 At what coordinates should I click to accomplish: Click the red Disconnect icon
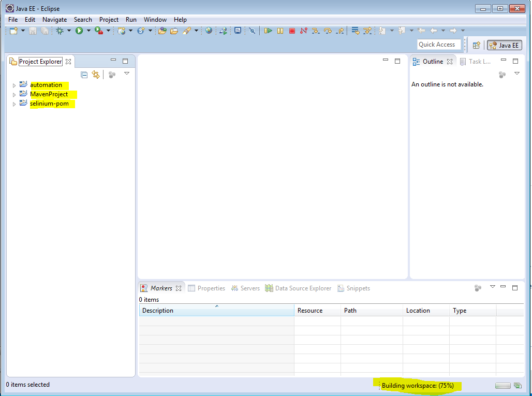(303, 31)
